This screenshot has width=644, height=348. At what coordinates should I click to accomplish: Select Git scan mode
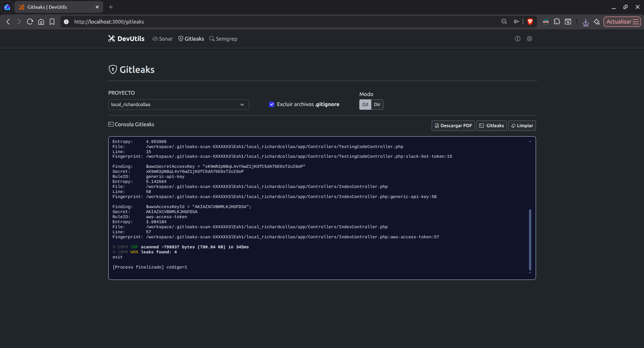(x=365, y=105)
